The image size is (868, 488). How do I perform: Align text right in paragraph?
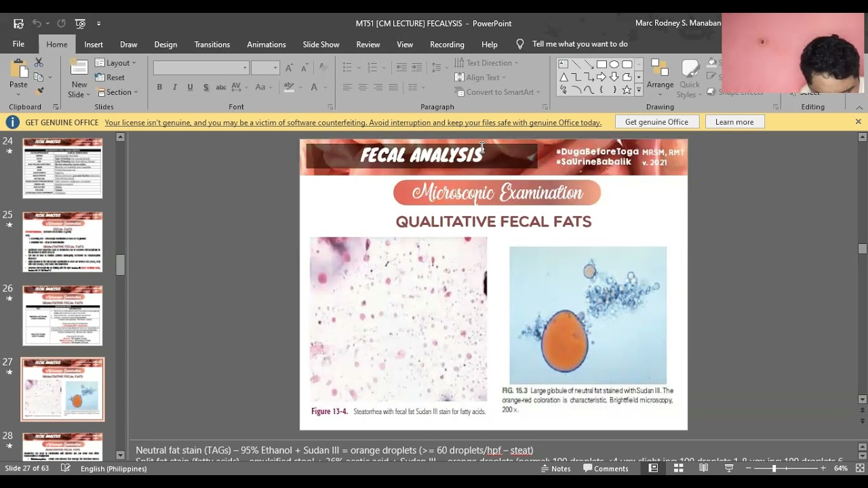tap(378, 87)
